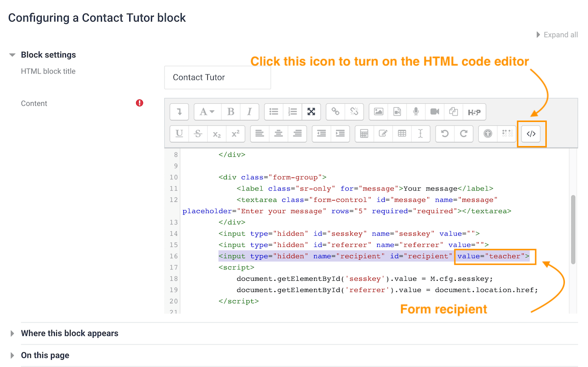
Task: Toggle fullscreen editing mode
Action: [312, 112]
